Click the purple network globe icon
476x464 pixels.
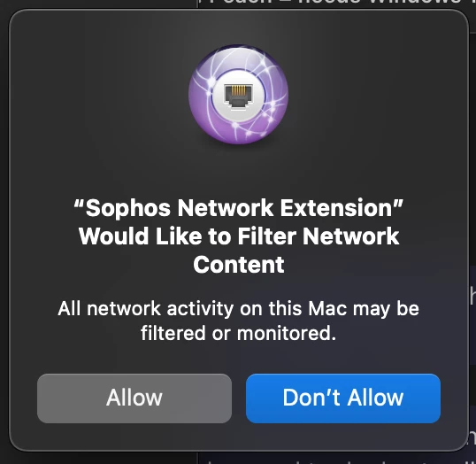tap(238, 95)
